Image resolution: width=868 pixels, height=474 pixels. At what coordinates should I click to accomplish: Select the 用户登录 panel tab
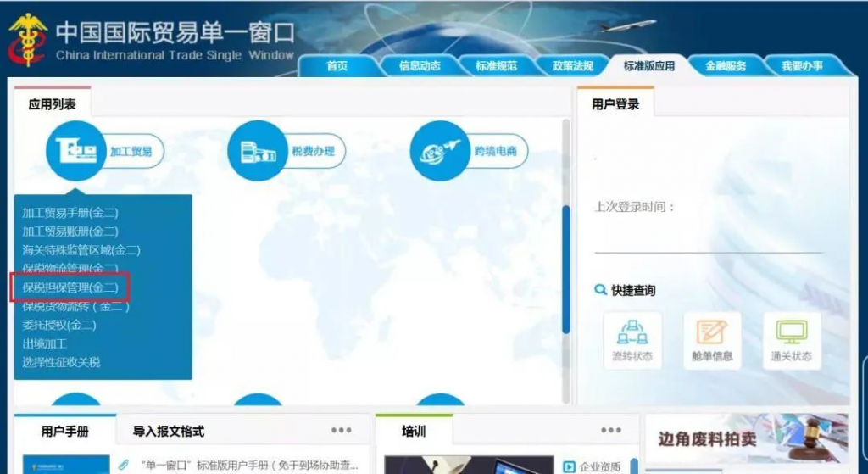(615, 104)
